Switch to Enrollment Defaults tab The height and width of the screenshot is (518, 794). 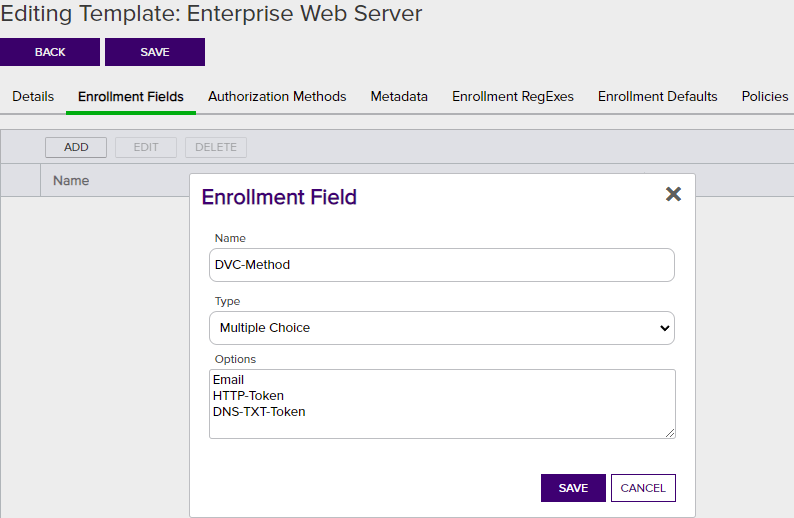click(657, 96)
